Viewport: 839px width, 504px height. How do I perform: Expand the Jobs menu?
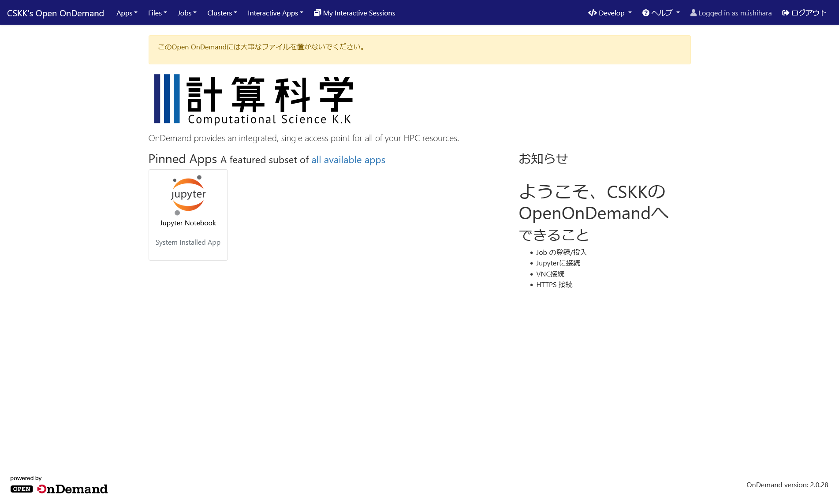187,13
